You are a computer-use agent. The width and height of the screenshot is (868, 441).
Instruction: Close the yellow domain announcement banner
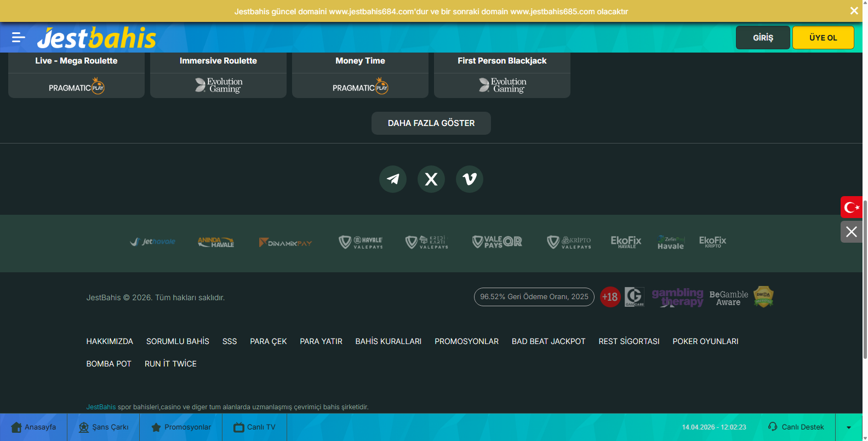pos(854,11)
